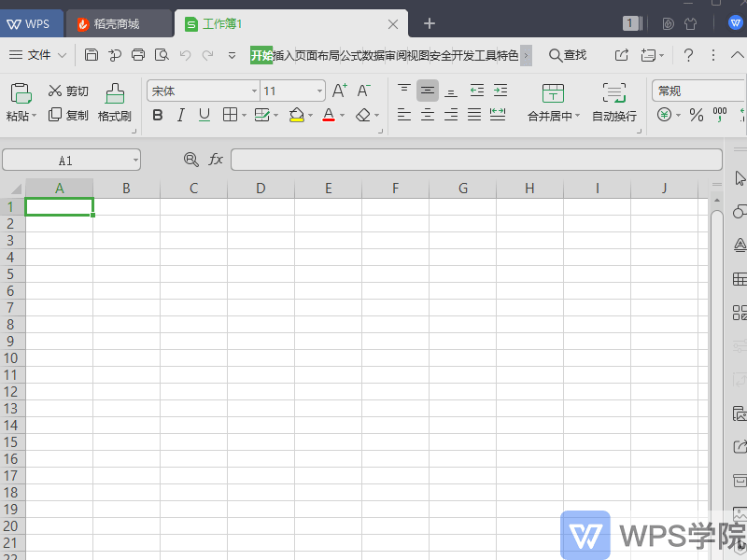The width and height of the screenshot is (747, 560).
Task: Toggle Bold formatting
Action: [157, 115]
